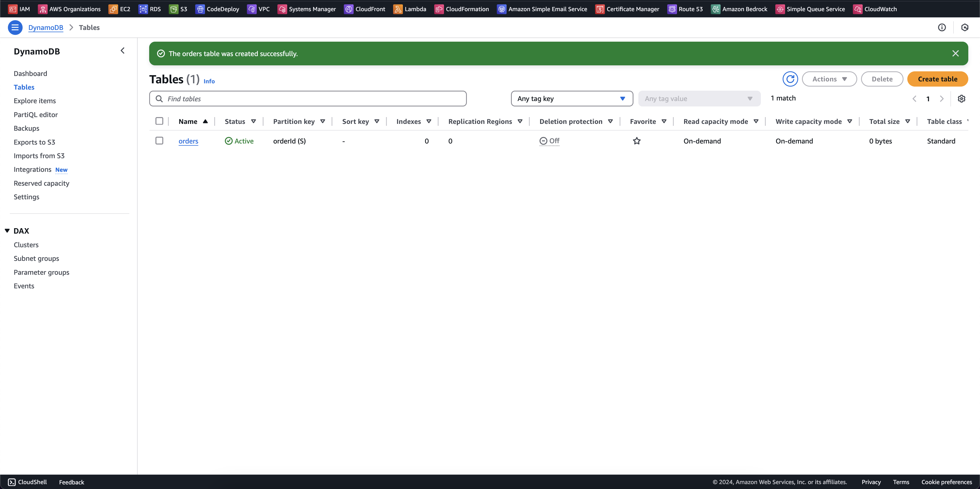Open the S3 service shortcut
Image resolution: width=980 pixels, height=489 pixels.
(x=178, y=9)
